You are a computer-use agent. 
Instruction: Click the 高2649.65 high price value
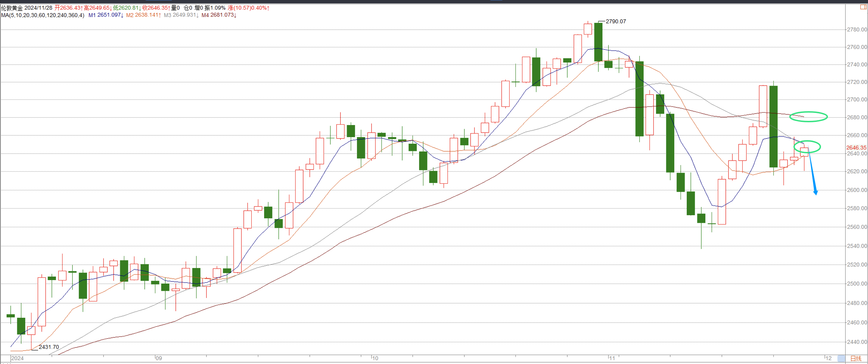98,8
